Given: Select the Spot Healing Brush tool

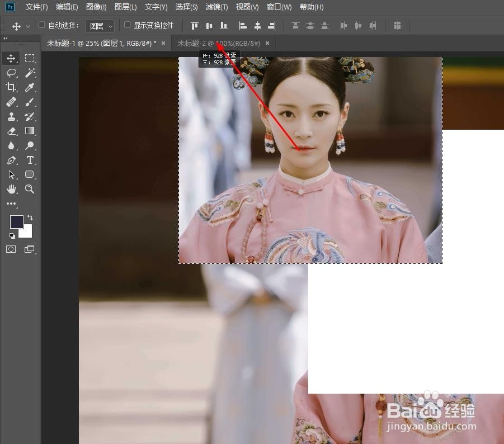Looking at the screenshot, I should 11,102.
